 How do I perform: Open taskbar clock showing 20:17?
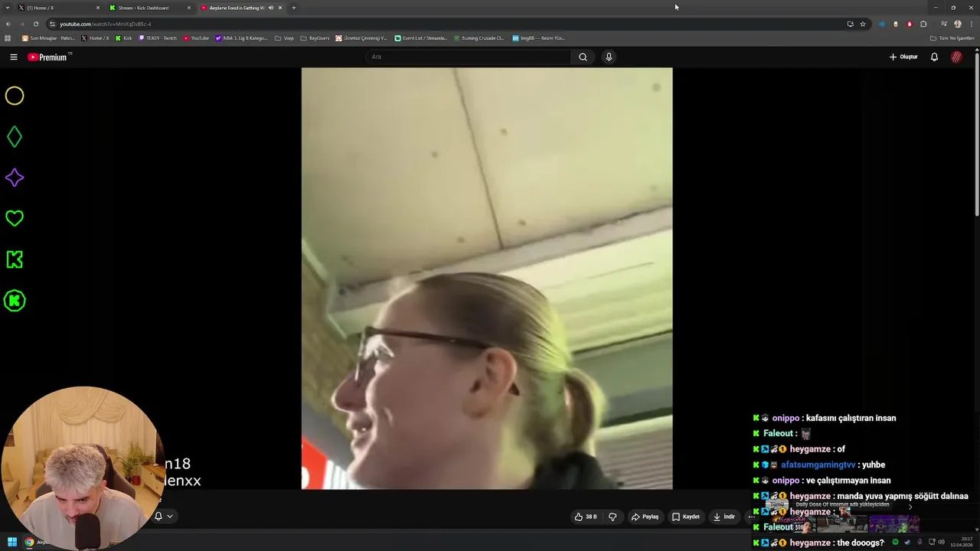[960, 542]
